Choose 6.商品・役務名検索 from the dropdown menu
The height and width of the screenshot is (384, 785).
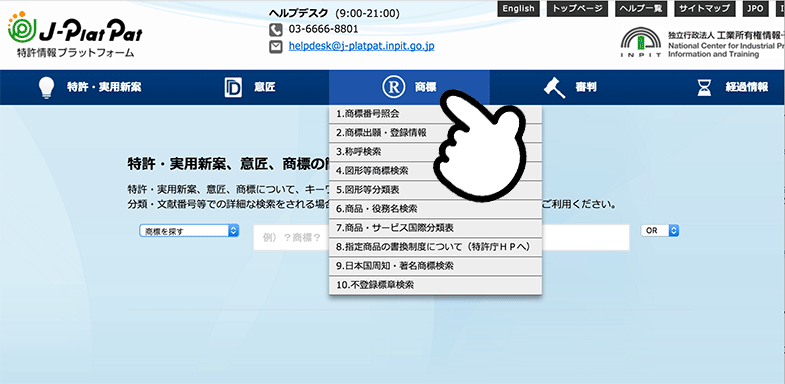pyautogui.click(x=436, y=209)
